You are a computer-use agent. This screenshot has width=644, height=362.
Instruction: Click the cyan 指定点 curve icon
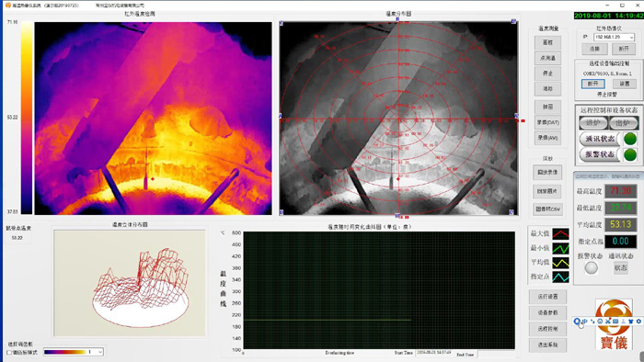pyautogui.click(x=560, y=277)
